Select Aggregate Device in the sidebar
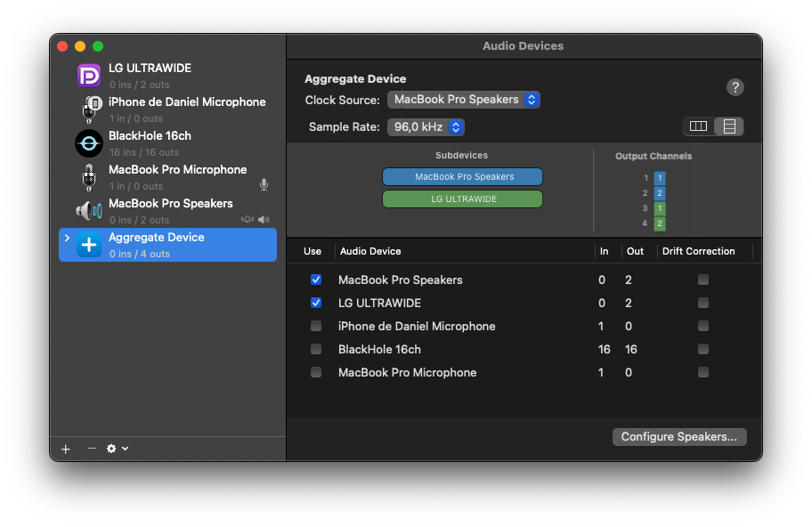Viewport: 812px width, 527px height. pos(167,245)
